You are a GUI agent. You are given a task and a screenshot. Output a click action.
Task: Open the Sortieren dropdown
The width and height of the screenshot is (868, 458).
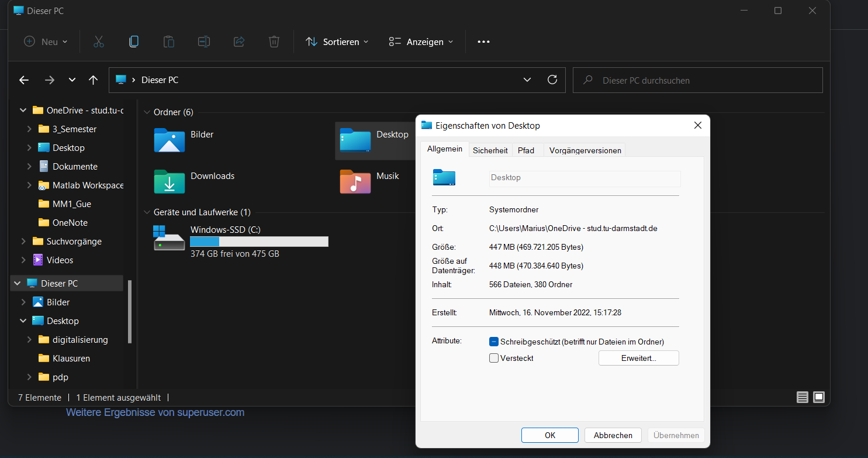(337, 42)
